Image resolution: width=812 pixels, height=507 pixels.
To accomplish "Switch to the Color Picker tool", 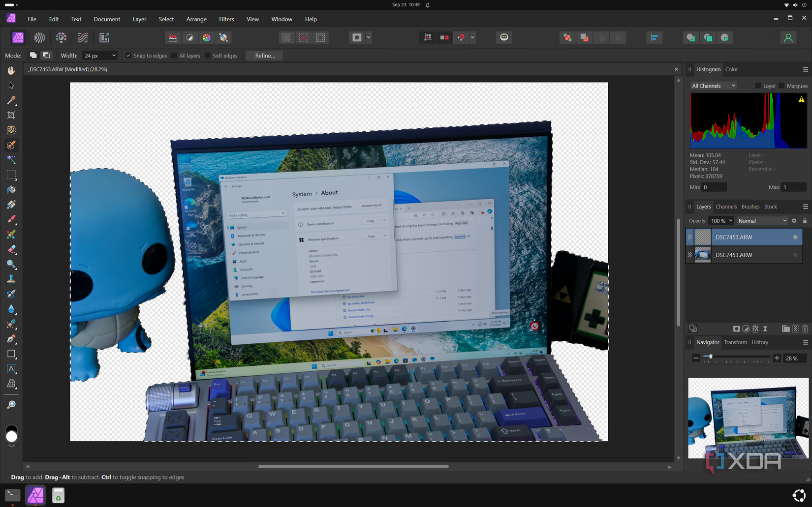I will coord(11,101).
